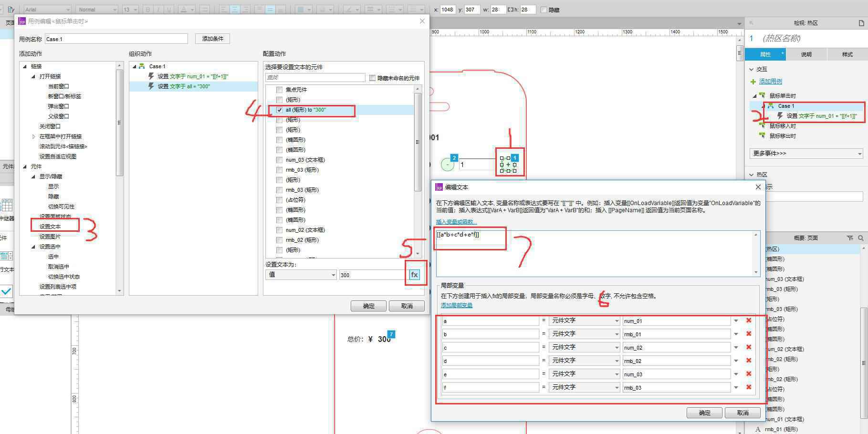Open the 值 dropdown under 设置文本为
This screenshot has height=434, width=868.
click(301, 275)
